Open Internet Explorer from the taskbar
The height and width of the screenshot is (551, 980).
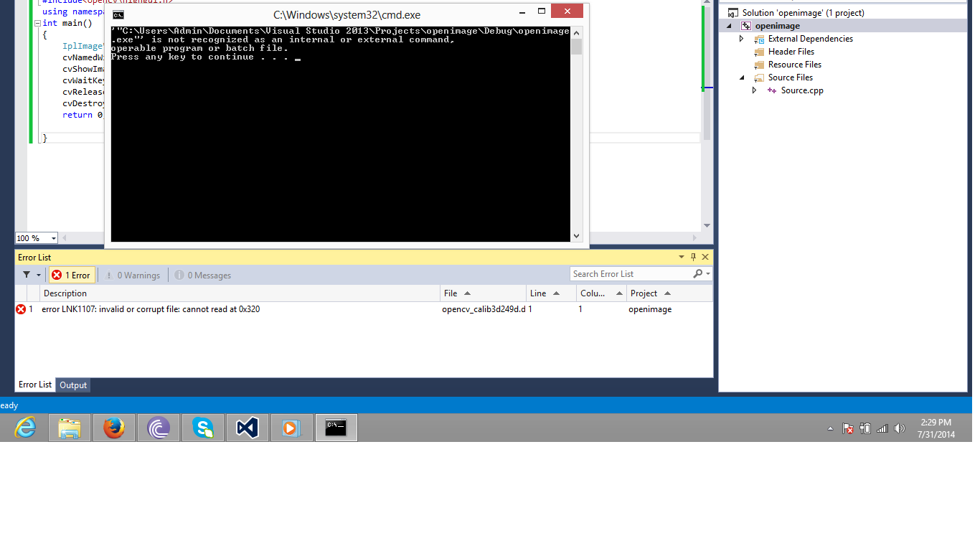[25, 428]
